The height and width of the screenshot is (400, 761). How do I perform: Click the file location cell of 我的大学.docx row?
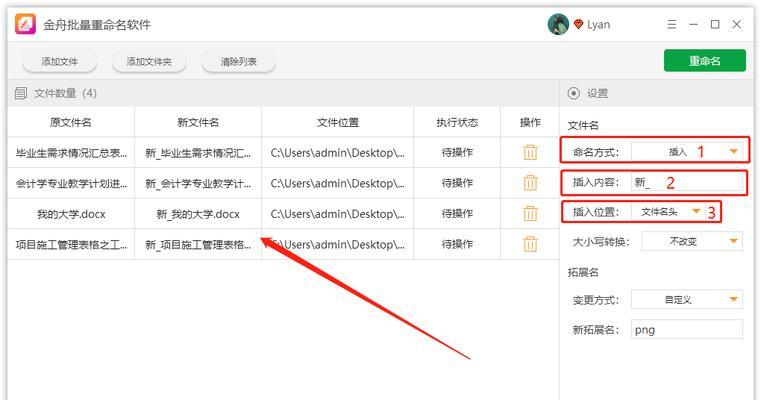[x=337, y=214]
